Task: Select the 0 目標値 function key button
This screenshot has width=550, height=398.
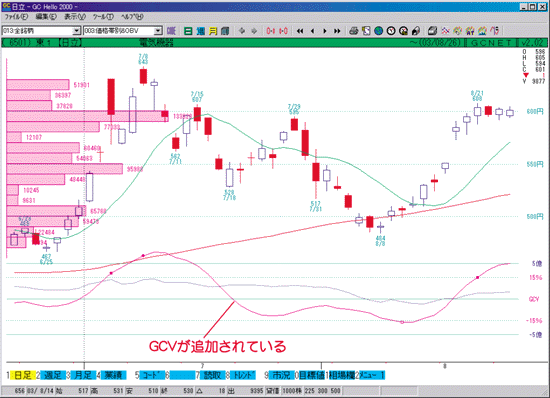Action: pyautogui.click(x=310, y=375)
